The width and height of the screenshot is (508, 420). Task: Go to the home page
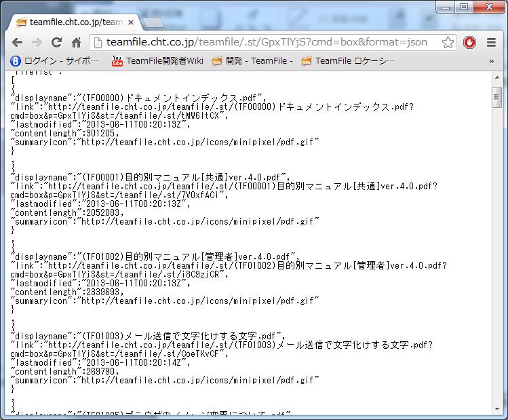coord(77,42)
